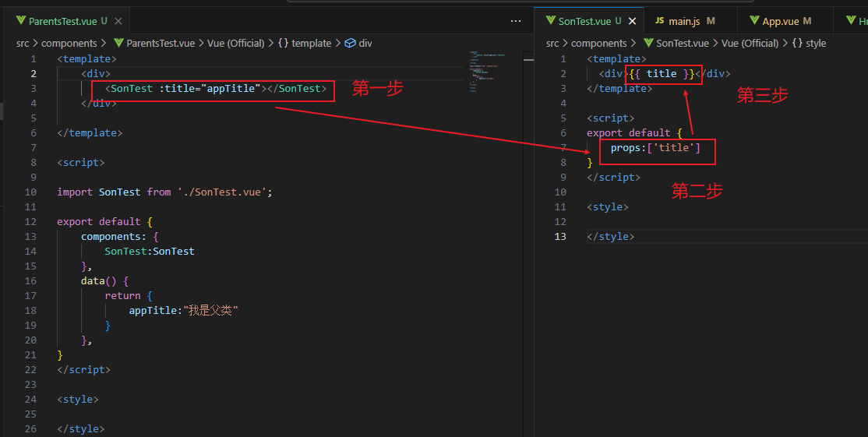Open the main.js tab

691,21
